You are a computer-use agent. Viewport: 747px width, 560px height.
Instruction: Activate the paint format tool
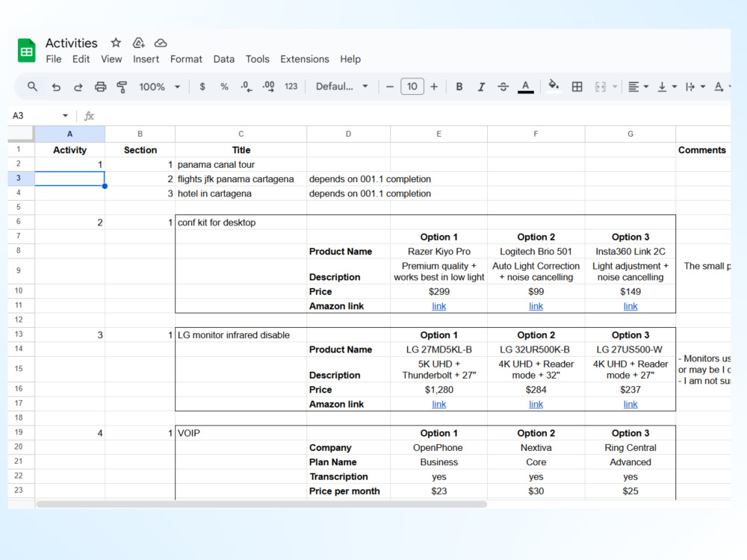122,87
